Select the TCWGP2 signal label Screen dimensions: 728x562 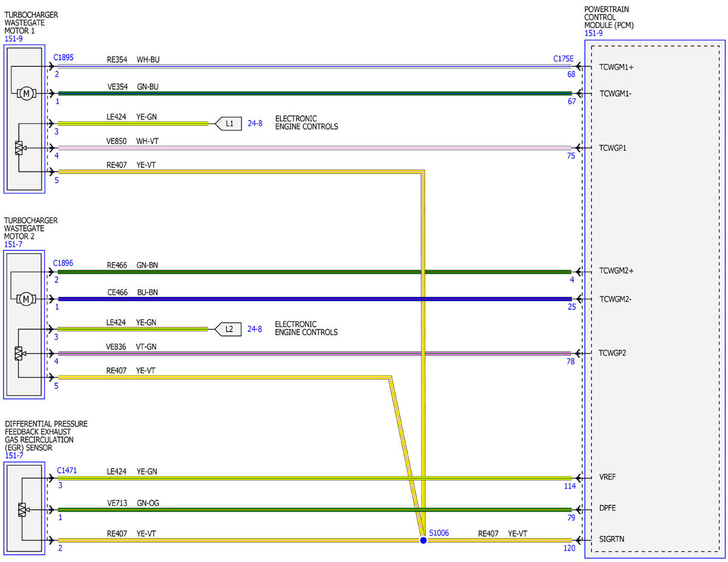612,353
